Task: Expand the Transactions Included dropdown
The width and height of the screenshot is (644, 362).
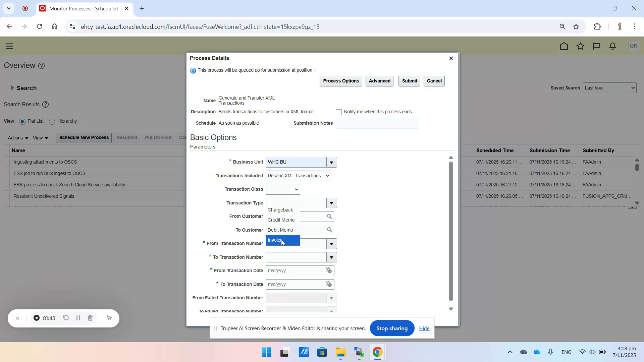Action: [x=327, y=176]
